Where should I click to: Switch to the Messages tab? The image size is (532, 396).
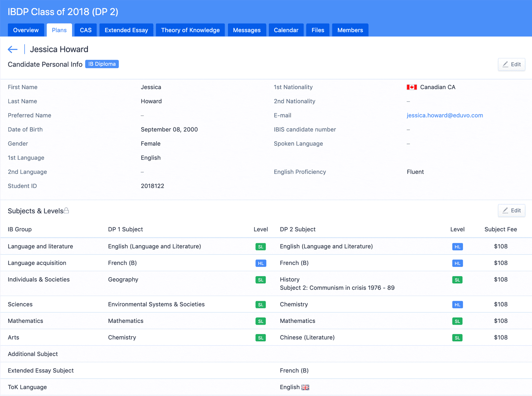coord(247,30)
